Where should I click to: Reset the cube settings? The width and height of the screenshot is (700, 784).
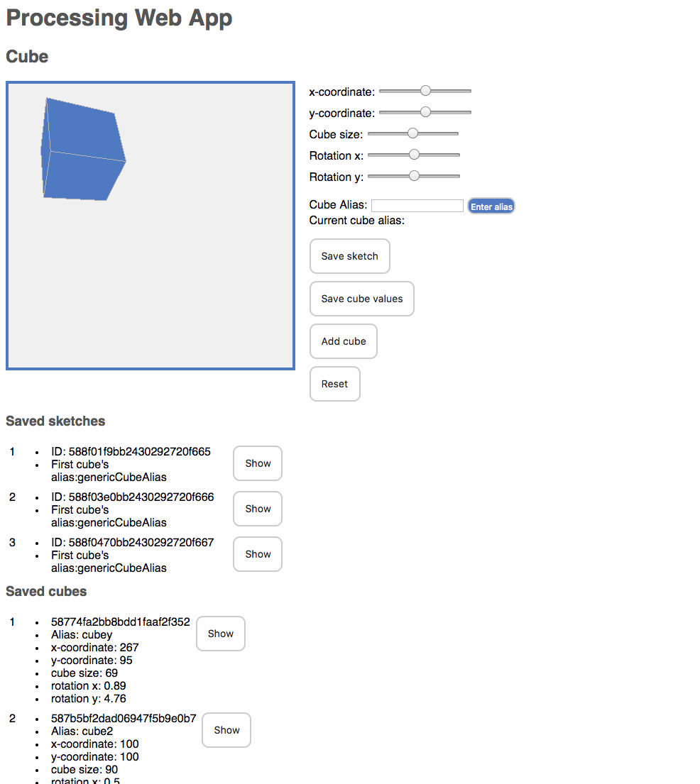click(x=334, y=384)
